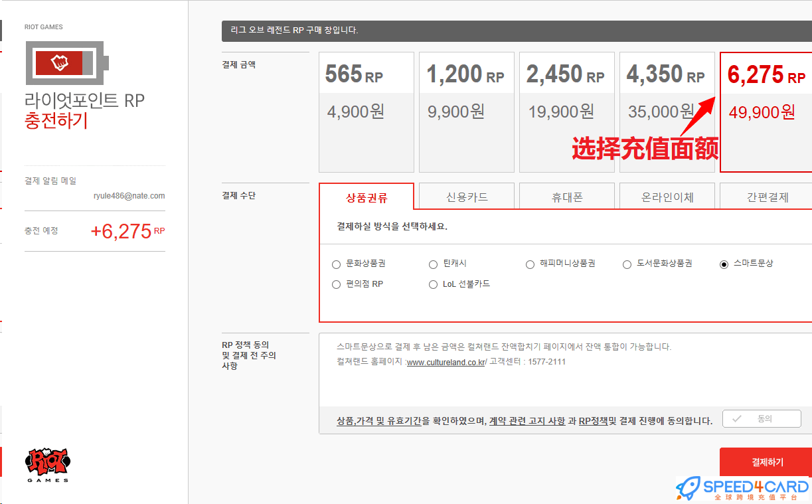Click the 리그 오브 레전드 RP 구매 banner

tap(517, 31)
